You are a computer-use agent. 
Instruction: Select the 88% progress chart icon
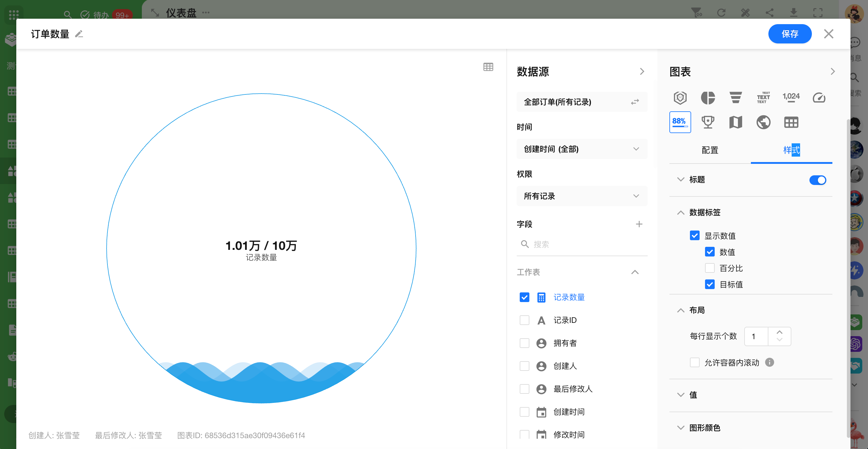click(x=680, y=122)
